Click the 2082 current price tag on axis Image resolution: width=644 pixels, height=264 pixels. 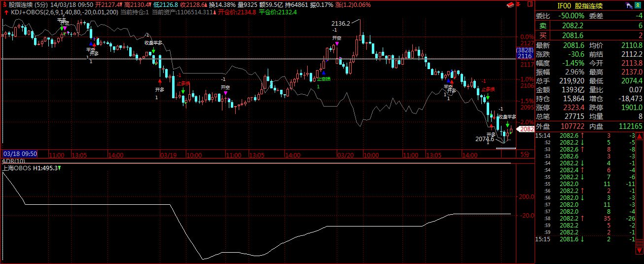(x=527, y=129)
